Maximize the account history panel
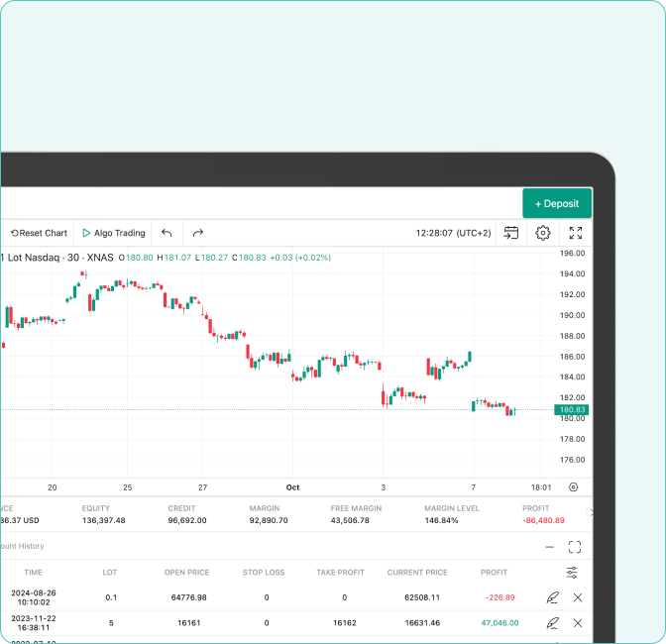Image resolution: width=666 pixels, height=644 pixels. click(x=575, y=547)
